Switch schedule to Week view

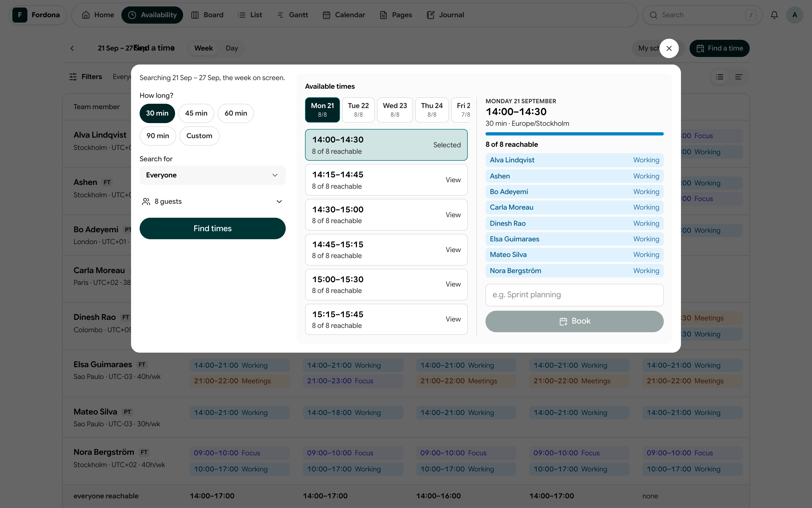pyautogui.click(x=203, y=48)
